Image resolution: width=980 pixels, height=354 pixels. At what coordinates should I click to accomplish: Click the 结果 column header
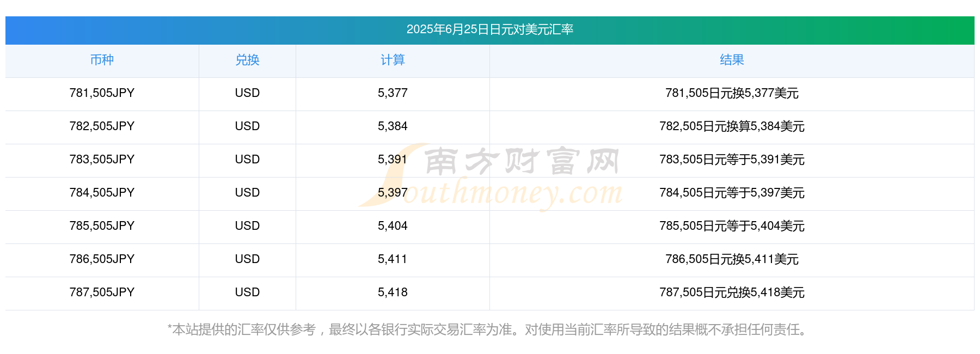732,60
